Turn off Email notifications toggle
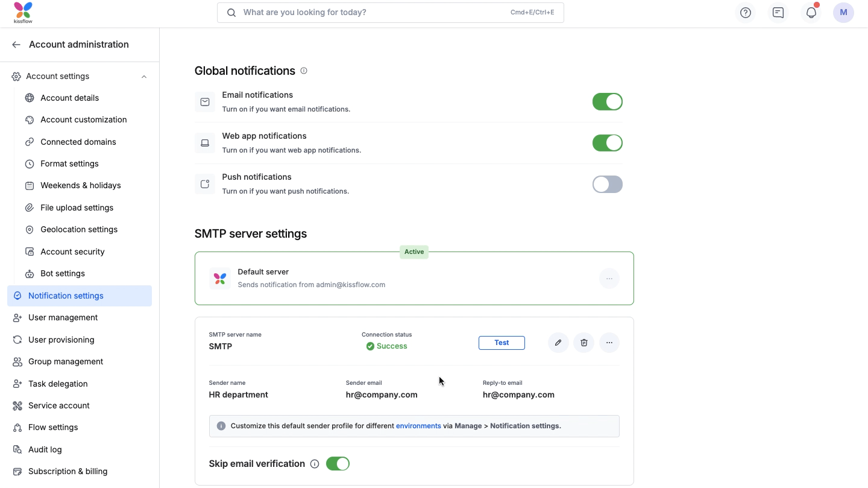This screenshot has height=488, width=868. click(x=607, y=102)
